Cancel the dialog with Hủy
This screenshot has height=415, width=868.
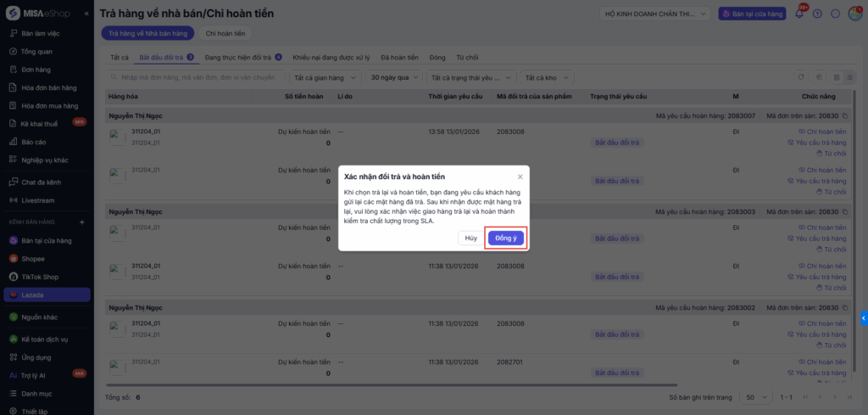pyautogui.click(x=471, y=238)
